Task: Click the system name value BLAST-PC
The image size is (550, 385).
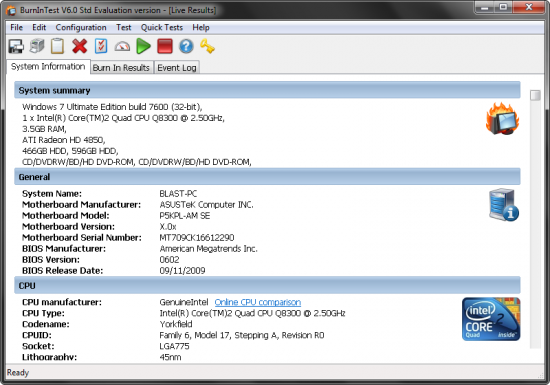Action: click(x=178, y=194)
